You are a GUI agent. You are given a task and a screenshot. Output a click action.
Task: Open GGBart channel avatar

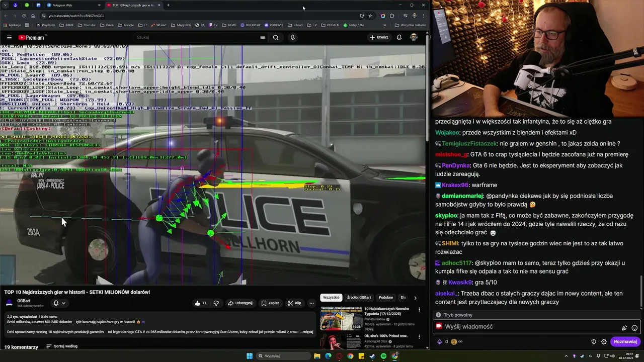tap(9, 303)
